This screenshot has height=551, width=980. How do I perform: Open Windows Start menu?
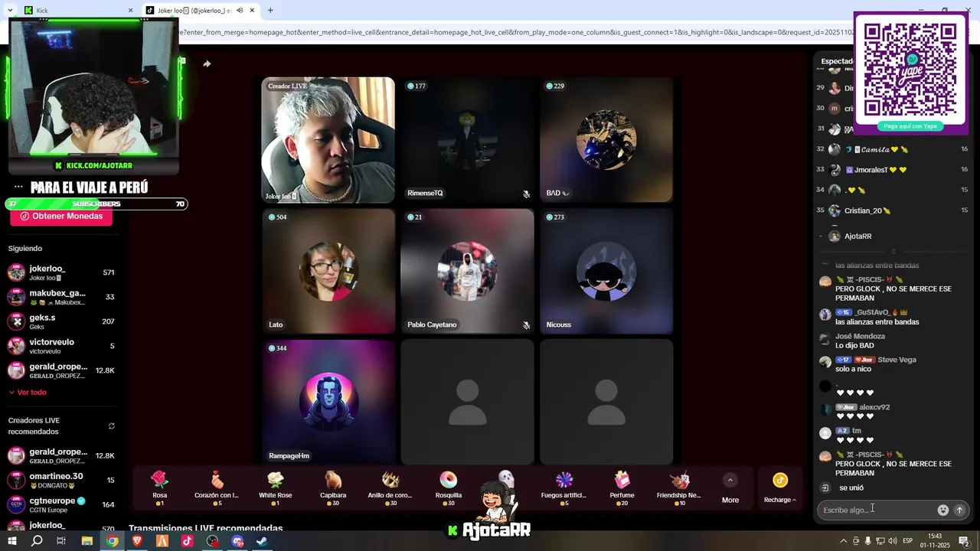point(11,540)
